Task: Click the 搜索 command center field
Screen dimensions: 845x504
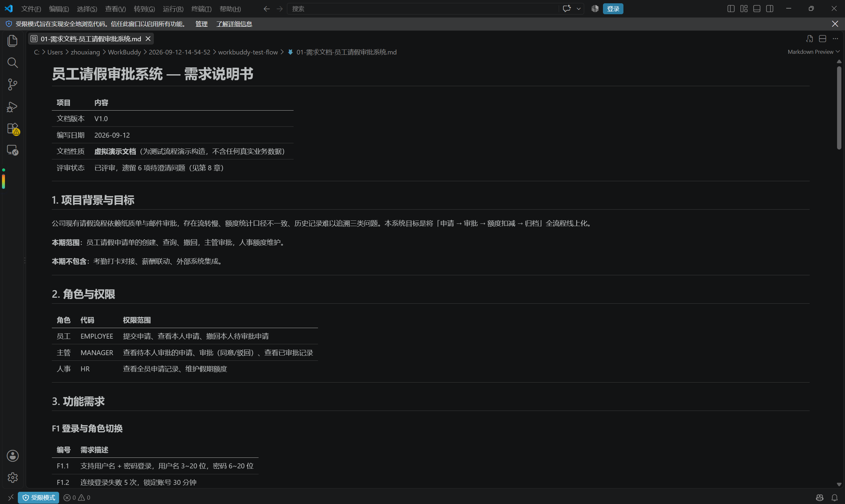Action: point(422,9)
